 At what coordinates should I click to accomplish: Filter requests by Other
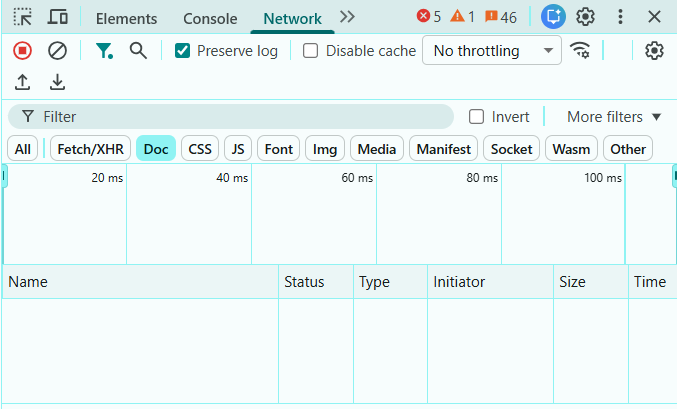[x=628, y=149]
